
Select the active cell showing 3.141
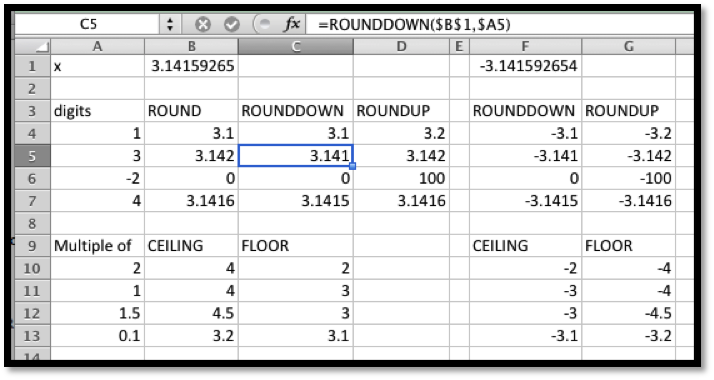pyautogui.click(x=296, y=156)
